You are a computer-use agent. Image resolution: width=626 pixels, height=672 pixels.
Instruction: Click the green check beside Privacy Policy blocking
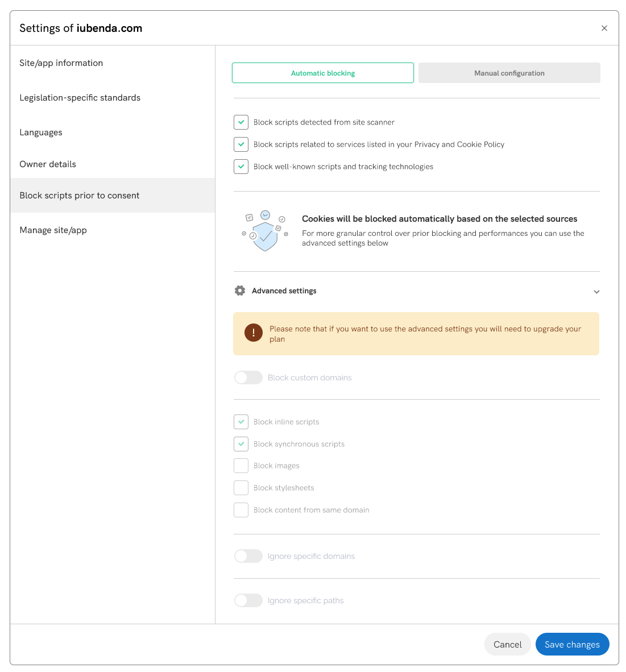pyautogui.click(x=241, y=144)
